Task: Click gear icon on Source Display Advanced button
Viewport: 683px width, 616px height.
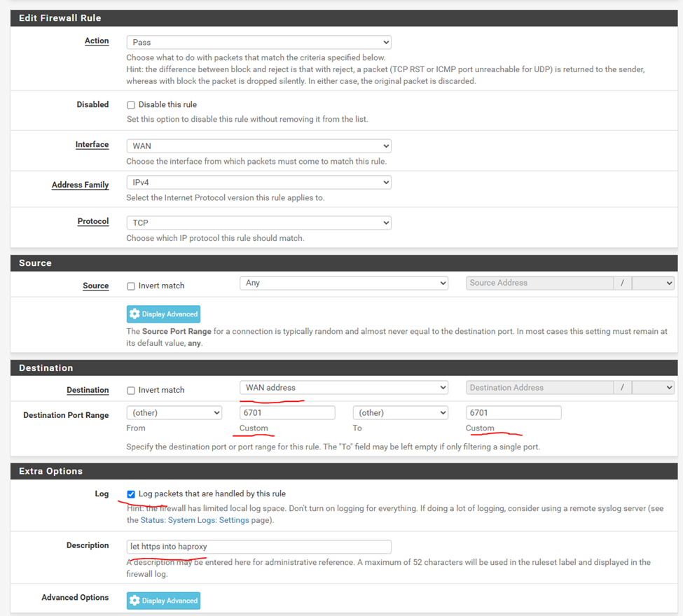Action: [134, 314]
